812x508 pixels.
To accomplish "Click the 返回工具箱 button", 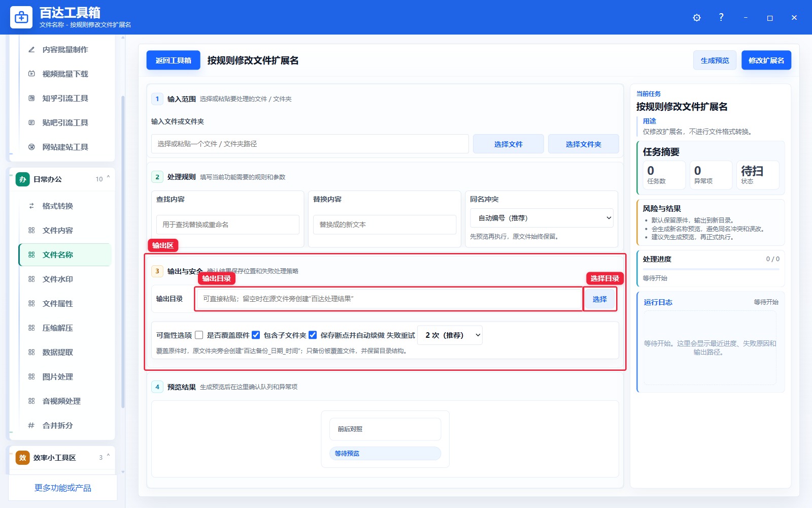I will pyautogui.click(x=174, y=60).
